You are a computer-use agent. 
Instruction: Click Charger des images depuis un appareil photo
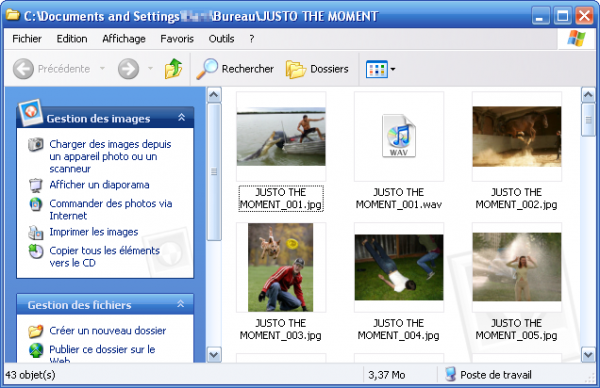[x=110, y=157]
